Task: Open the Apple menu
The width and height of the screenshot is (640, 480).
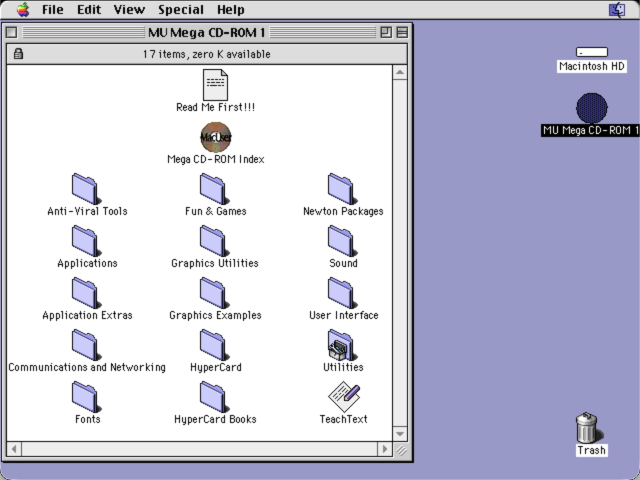Action: (x=23, y=9)
